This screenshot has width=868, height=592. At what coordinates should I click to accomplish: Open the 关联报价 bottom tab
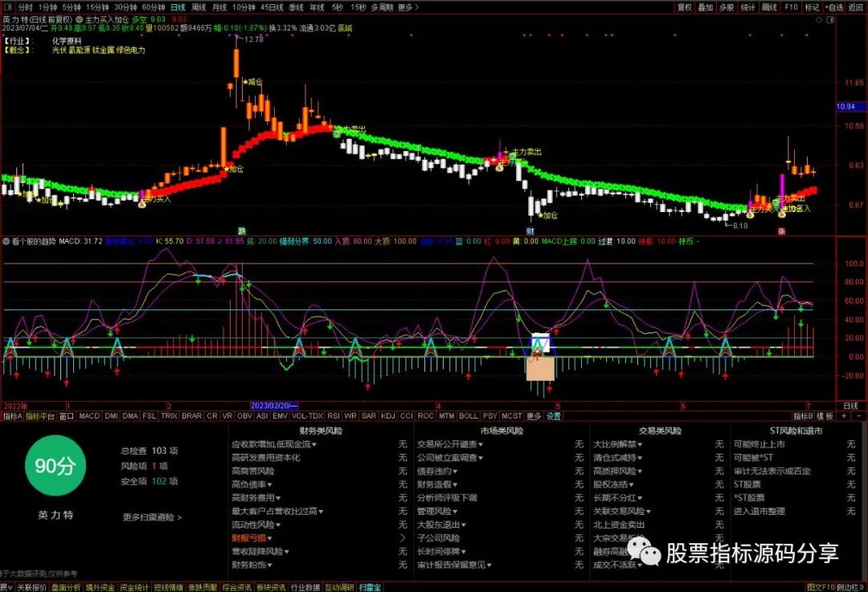[31, 587]
